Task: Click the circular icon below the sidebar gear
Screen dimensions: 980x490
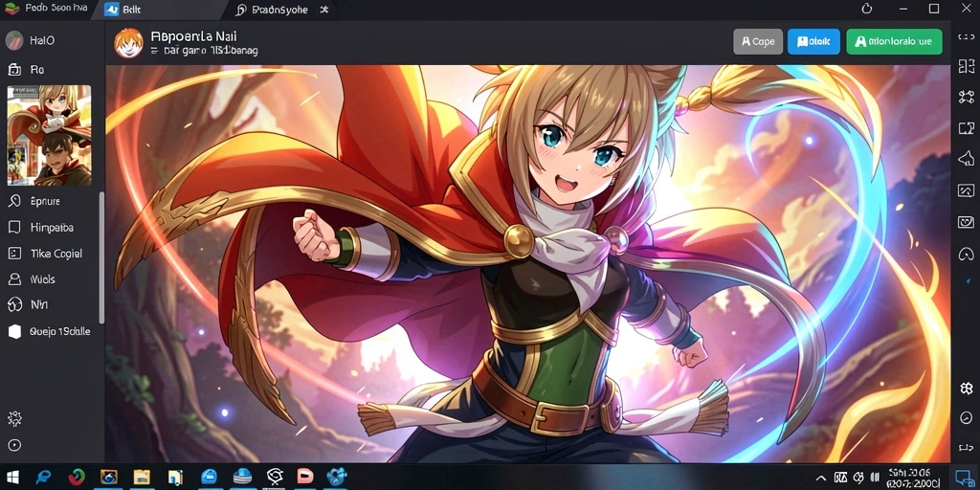Action: point(14,445)
